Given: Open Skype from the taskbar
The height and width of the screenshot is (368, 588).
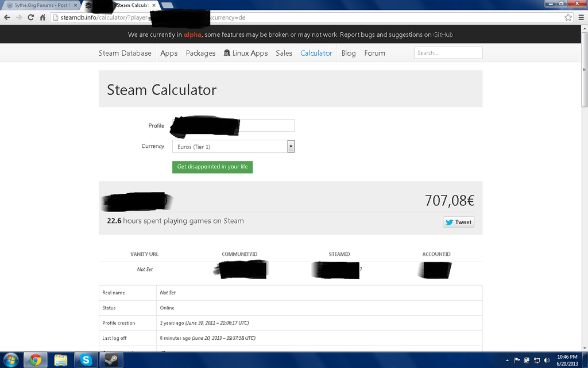Looking at the screenshot, I should [x=86, y=360].
